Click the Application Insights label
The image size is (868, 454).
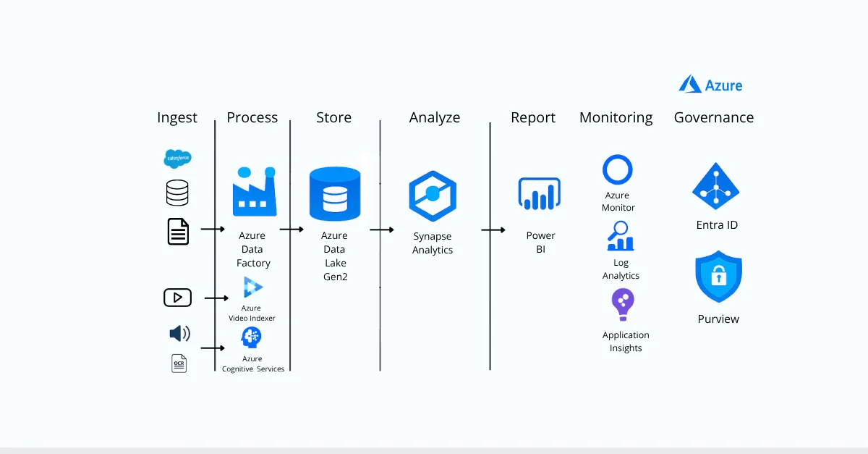point(626,342)
